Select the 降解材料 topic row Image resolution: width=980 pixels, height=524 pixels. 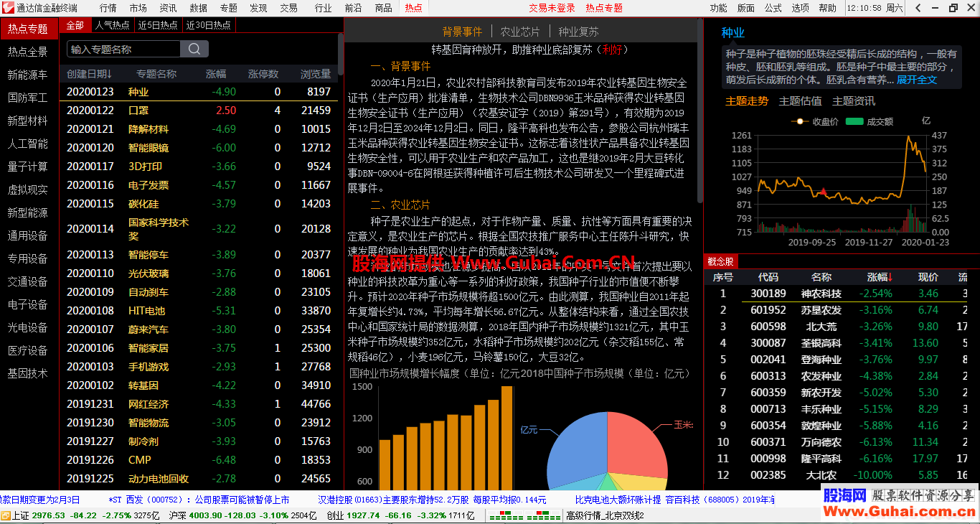point(199,129)
